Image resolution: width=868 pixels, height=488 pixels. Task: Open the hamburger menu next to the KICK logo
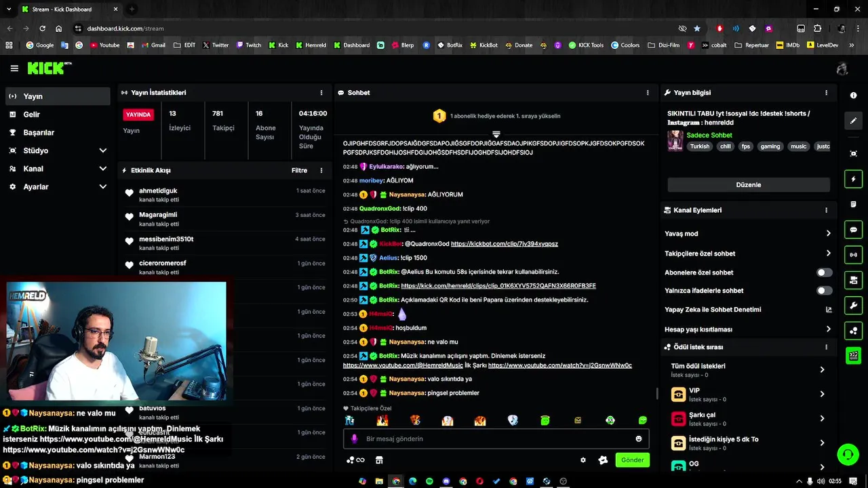(x=14, y=68)
